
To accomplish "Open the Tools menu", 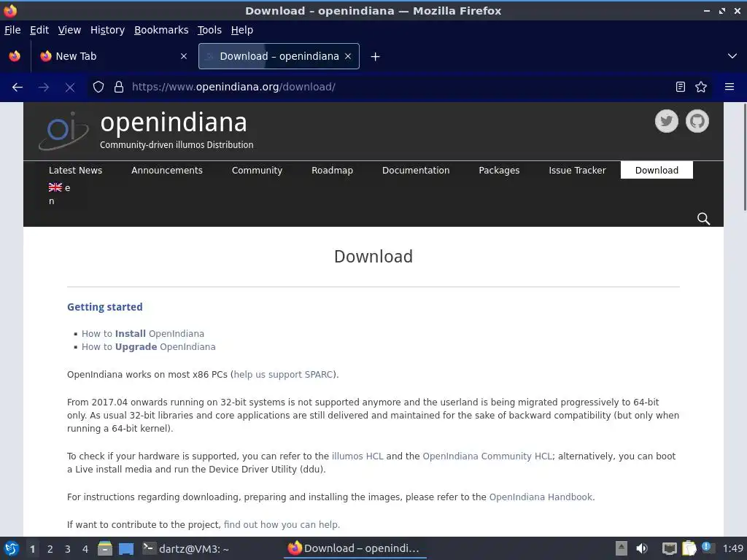I will point(209,30).
